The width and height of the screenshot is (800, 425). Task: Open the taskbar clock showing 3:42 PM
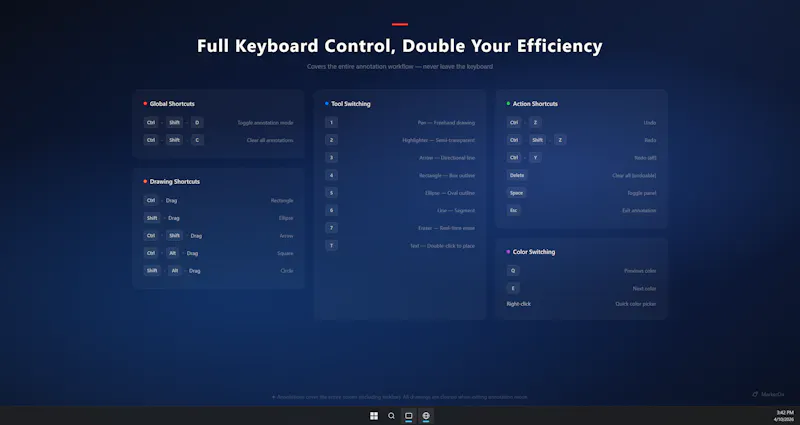[784, 416]
